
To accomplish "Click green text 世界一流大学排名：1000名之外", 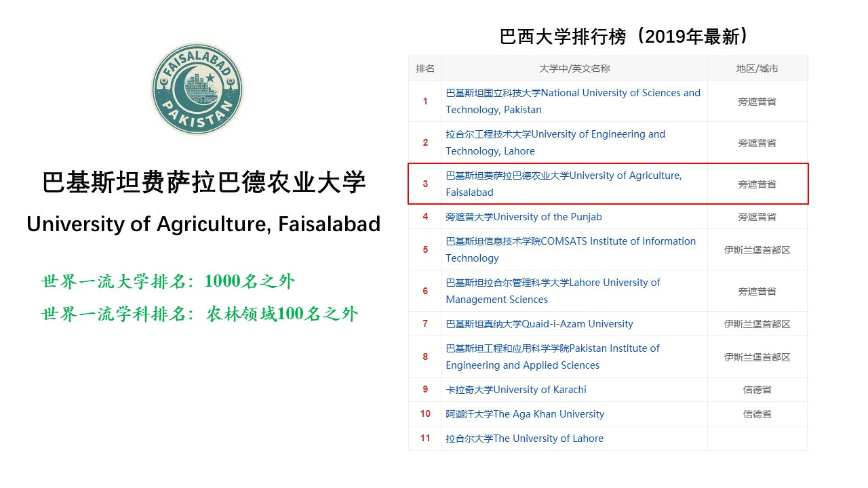I will coord(168,281).
